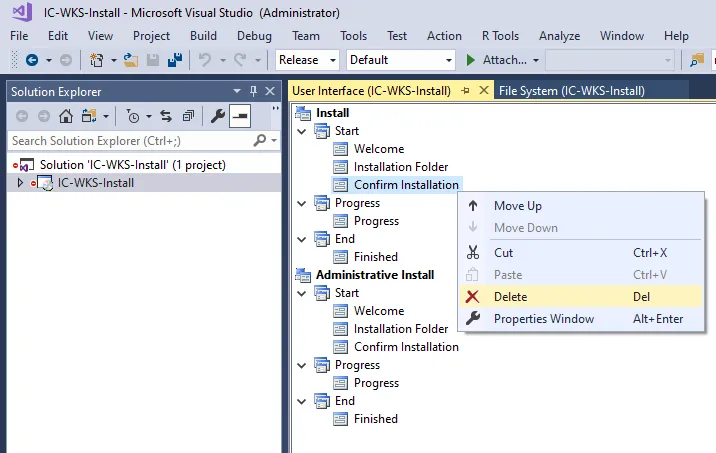The width and height of the screenshot is (716, 453).
Task: Click the Properties wrench icon in Solution Explorer
Action: (x=217, y=116)
